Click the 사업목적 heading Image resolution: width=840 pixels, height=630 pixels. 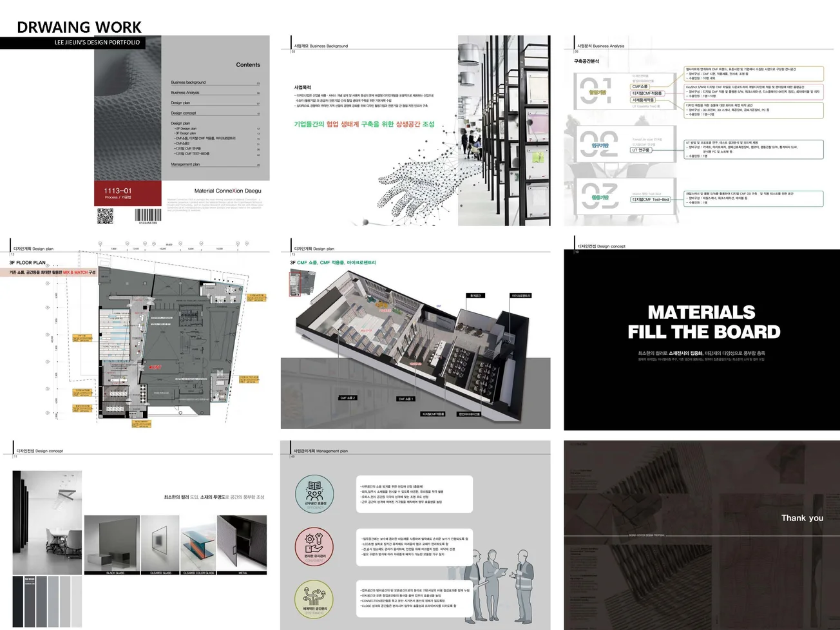coord(303,87)
